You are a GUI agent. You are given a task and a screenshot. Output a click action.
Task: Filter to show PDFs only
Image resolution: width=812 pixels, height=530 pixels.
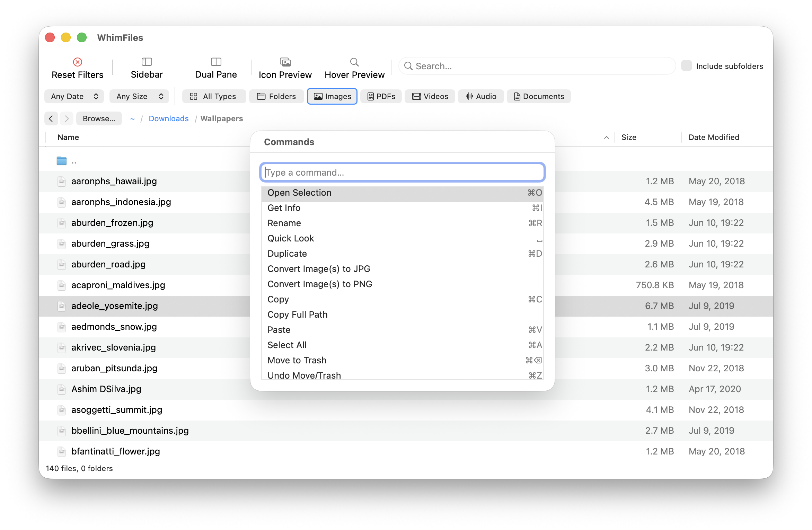tap(381, 96)
